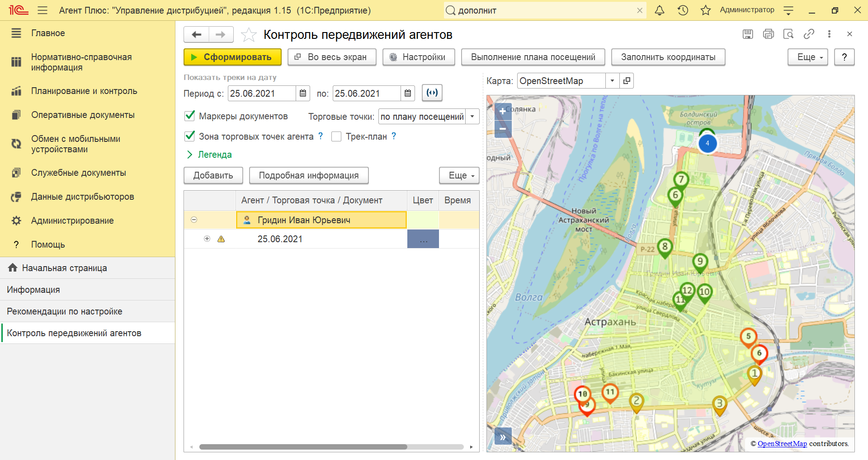The height and width of the screenshot is (460, 868).
Task: Open help question mark button
Action: point(844,57)
